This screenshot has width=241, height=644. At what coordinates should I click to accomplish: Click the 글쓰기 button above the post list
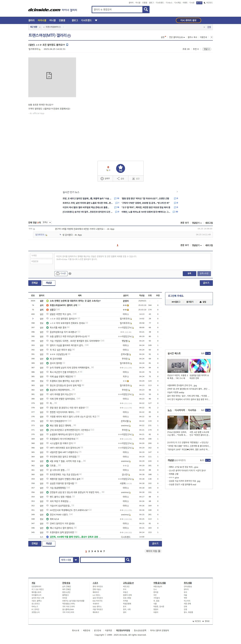click(206, 283)
